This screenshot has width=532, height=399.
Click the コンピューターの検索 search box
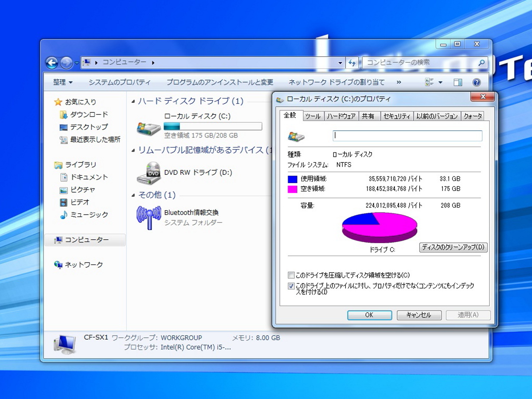[425, 63]
